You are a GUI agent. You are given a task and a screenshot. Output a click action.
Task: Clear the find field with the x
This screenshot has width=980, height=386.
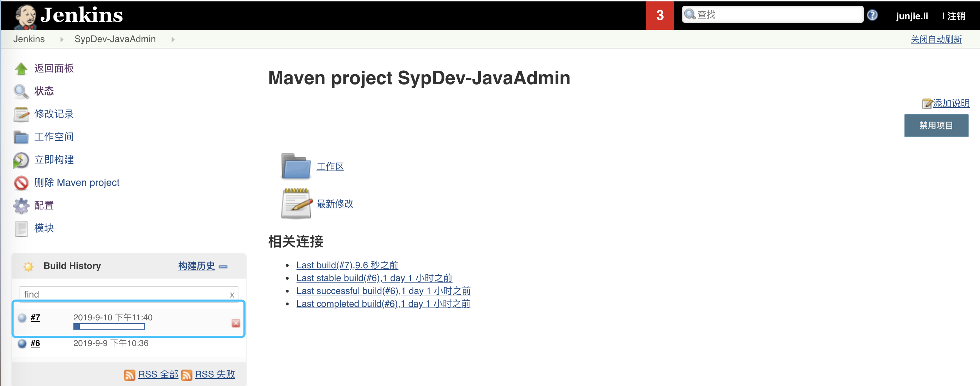232,295
